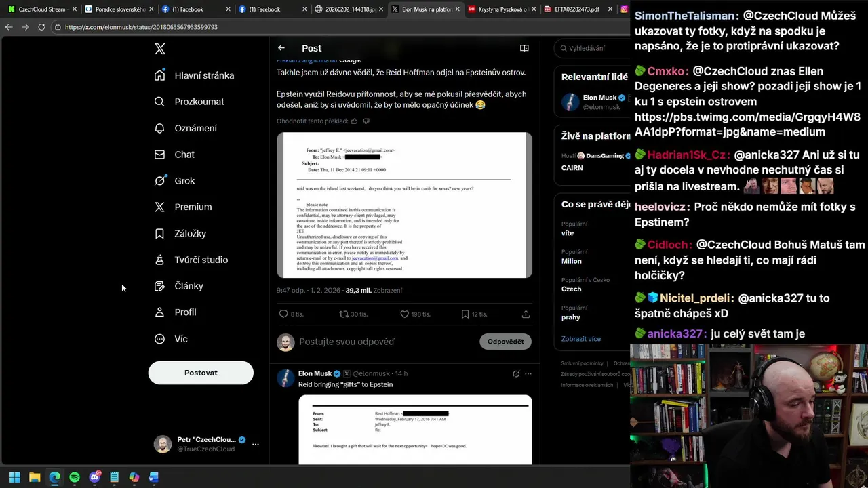Open the trending topic Czech
Image resolution: width=868 pixels, height=488 pixels.
click(x=571, y=289)
